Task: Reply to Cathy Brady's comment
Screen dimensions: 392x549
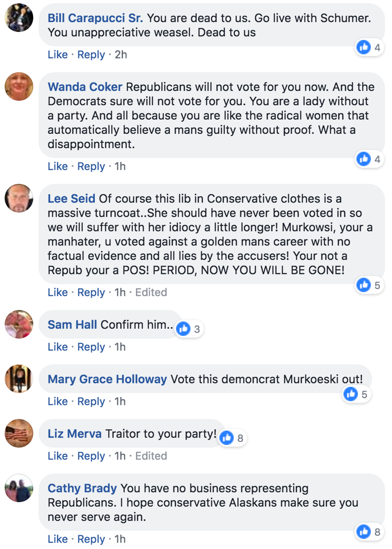Action: pyautogui.click(x=91, y=539)
